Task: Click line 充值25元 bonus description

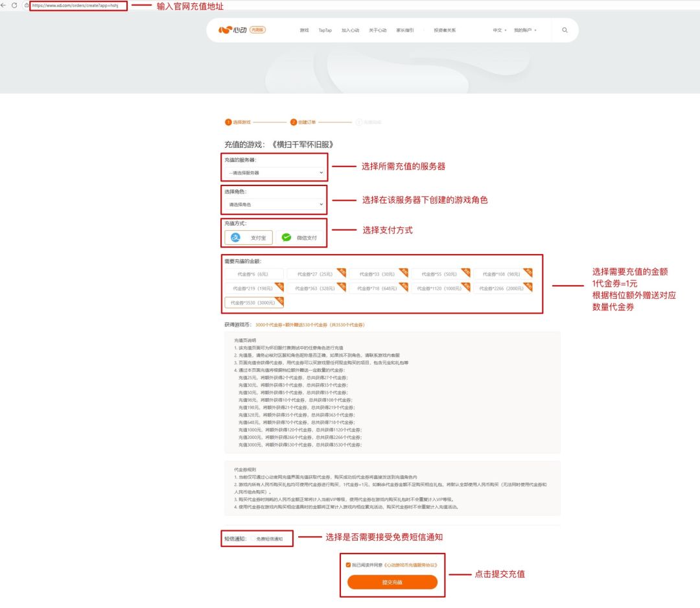Action: [293, 378]
